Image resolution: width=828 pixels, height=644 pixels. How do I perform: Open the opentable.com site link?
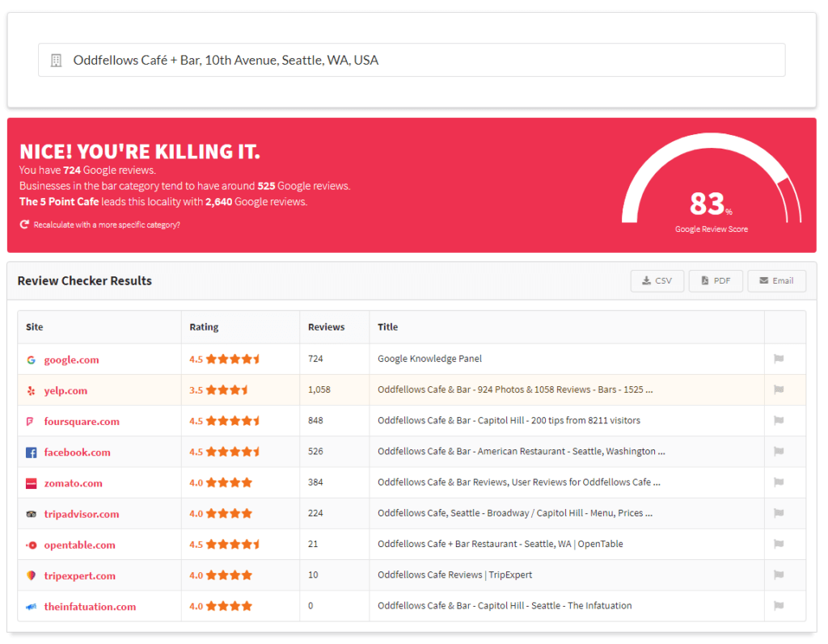tap(79, 545)
